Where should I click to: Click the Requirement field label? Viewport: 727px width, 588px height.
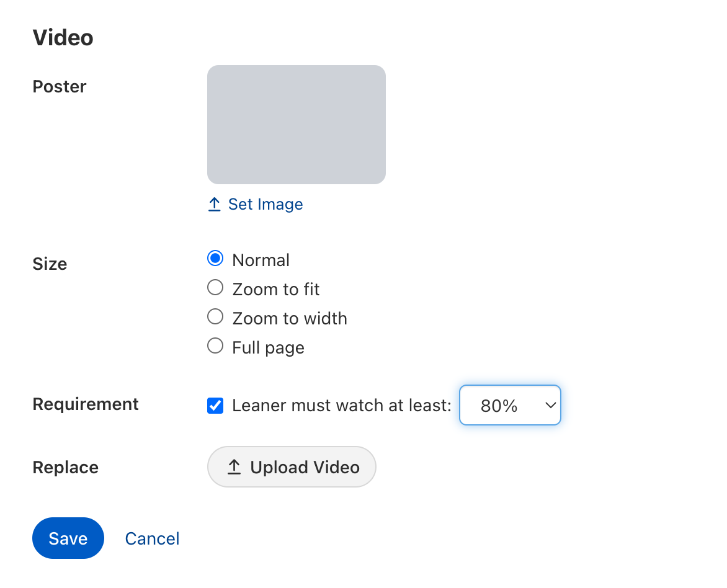pyautogui.click(x=86, y=404)
